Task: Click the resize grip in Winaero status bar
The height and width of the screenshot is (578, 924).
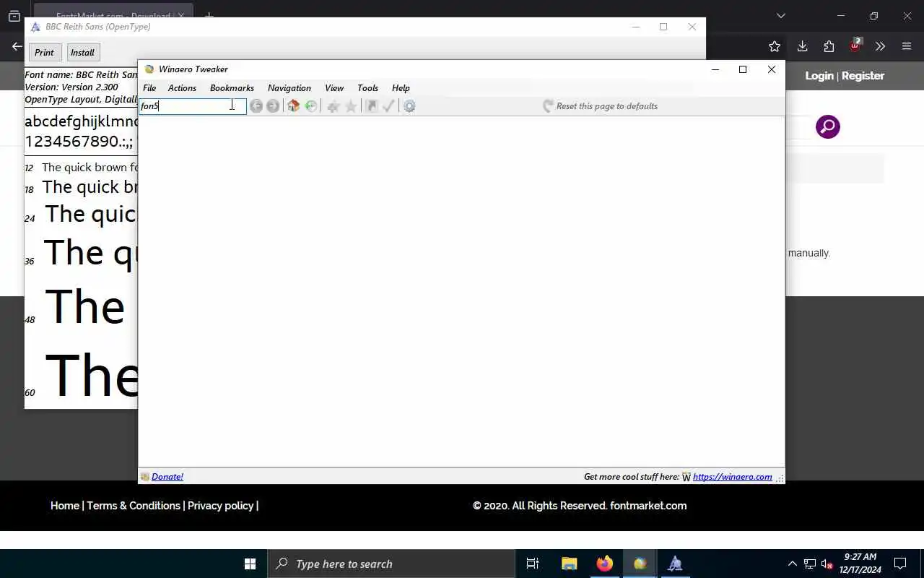Action: 780,478
